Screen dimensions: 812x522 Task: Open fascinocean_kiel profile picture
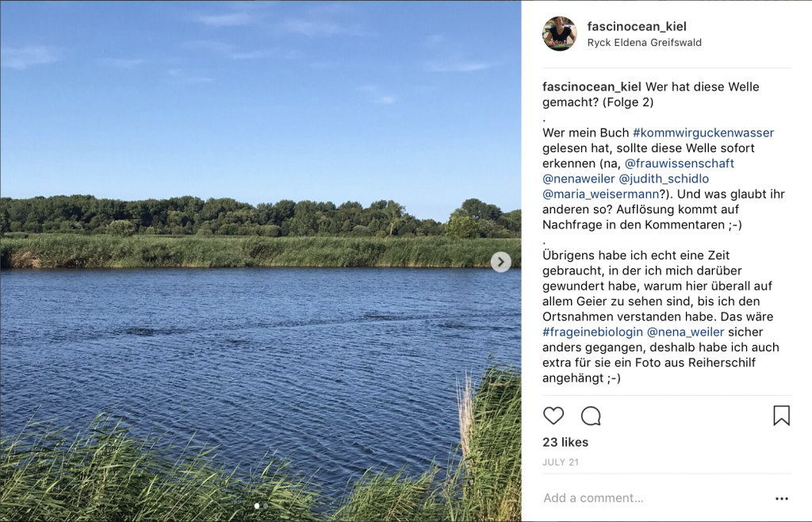(x=559, y=33)
